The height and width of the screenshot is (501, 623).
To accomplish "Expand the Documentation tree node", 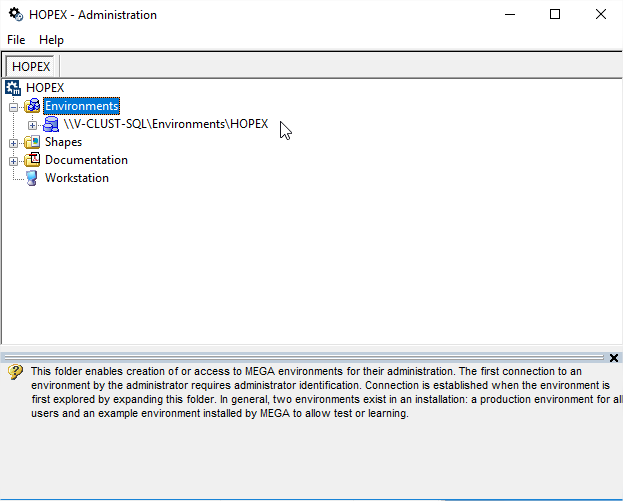I will 14,161.
